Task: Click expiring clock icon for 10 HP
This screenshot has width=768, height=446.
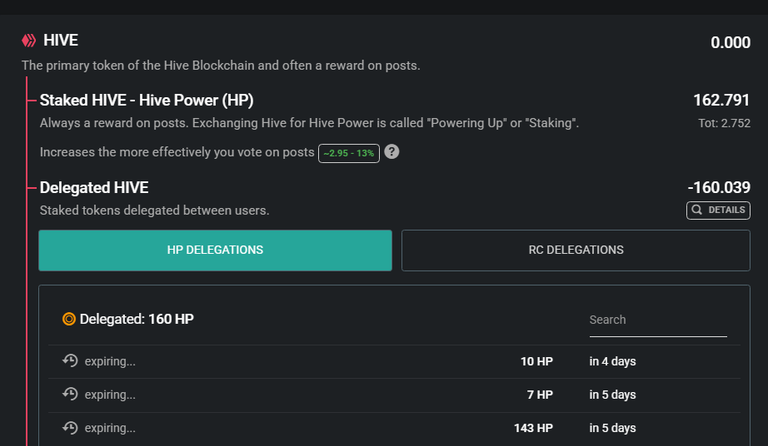Action: [70, 361]
